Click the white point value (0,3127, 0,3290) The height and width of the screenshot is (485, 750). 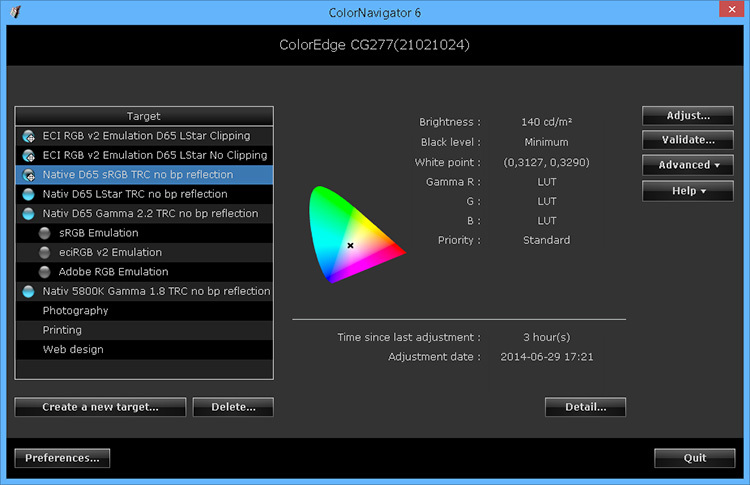(x=546, y=163)
